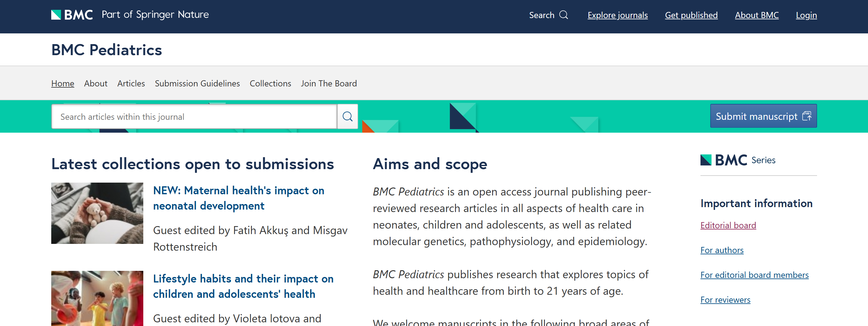868x326 pixels.
Task: Open the BMC Series logo link
Action: (x=738, y=160)
